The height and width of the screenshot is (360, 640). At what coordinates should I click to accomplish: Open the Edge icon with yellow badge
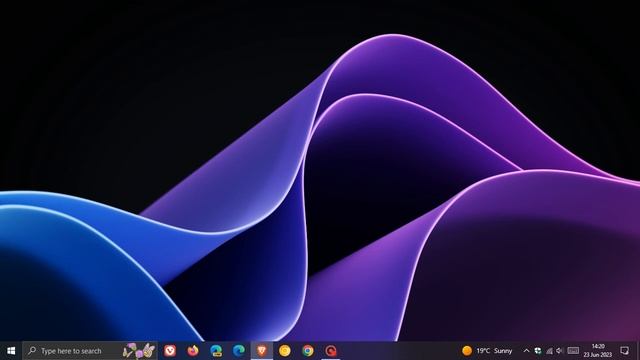coord(216,351)
